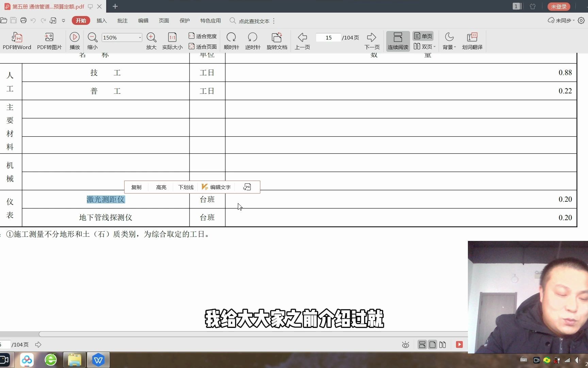Image resolution: width=588 pixels, height=368 pixels.
Task: Toggle continuous layout icon in status bar
Action: pyautogui.click(x=422, y=345)
